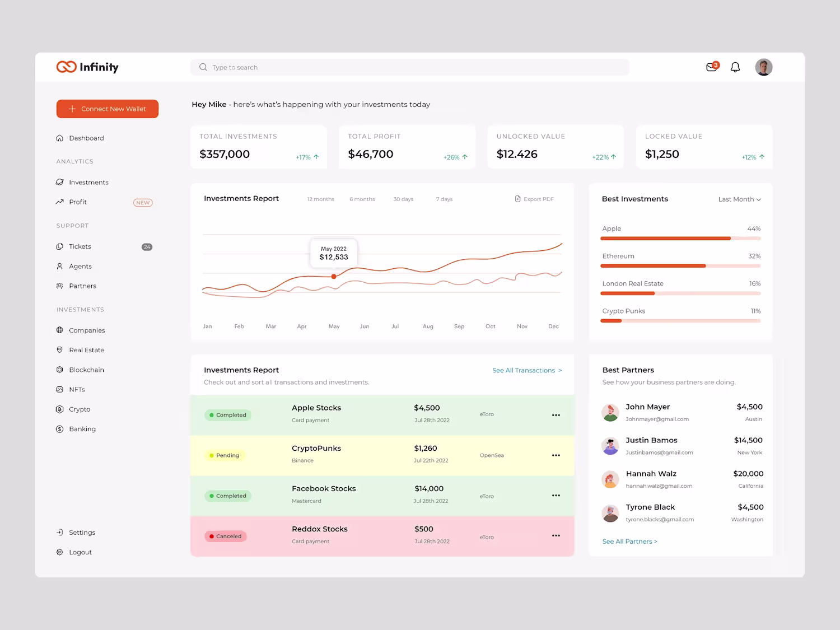Viewport: 840px width, 630px height.
Task: Click the Tickets sidebar icon
Action: click(60, 246)
